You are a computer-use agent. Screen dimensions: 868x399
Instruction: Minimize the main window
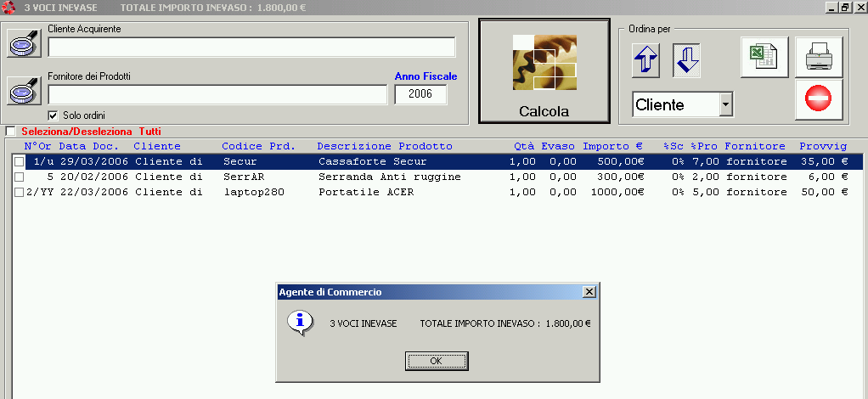point(831,7)
